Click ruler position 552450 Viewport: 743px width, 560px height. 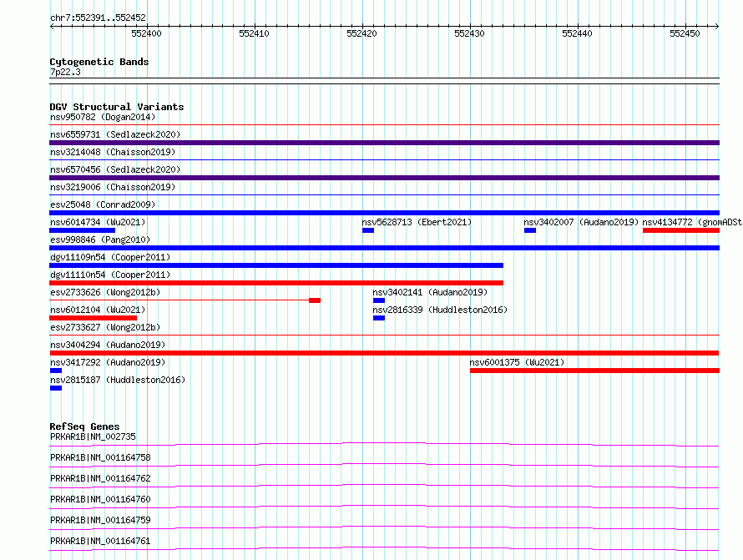pos(685,33)
